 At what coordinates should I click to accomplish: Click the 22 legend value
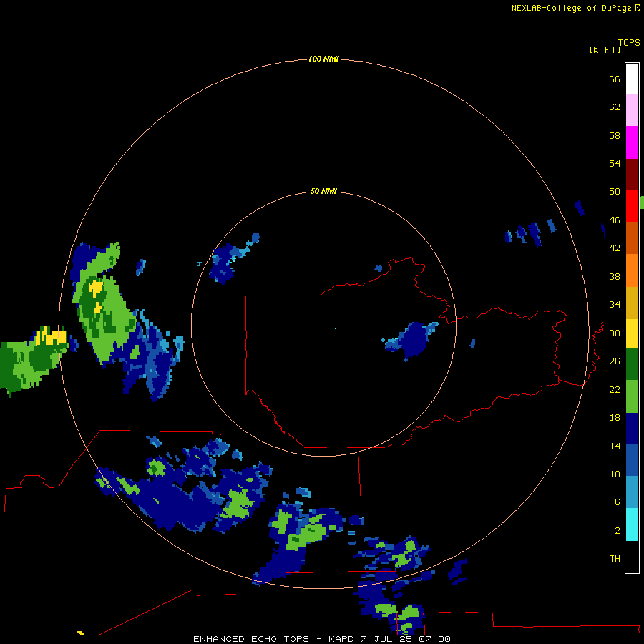pos(615,389)
